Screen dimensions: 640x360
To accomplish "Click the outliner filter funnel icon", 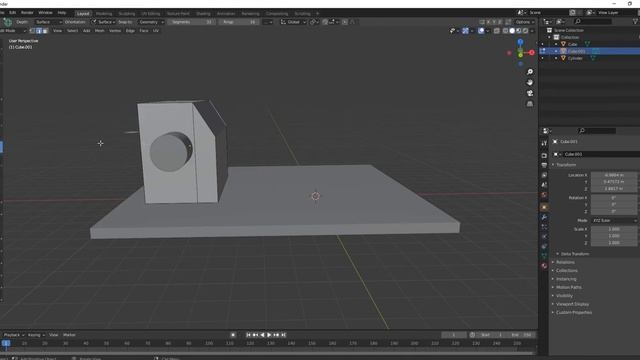I will tap(635, 21).
